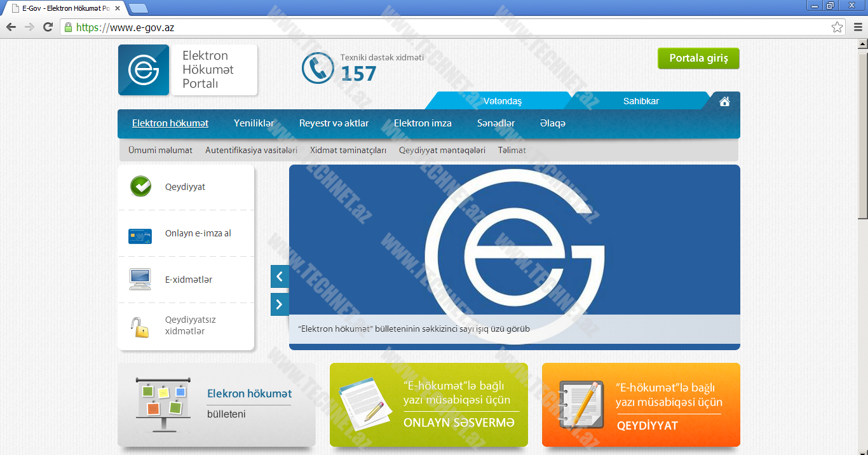Reload the page with refresh button

point(48,27)
